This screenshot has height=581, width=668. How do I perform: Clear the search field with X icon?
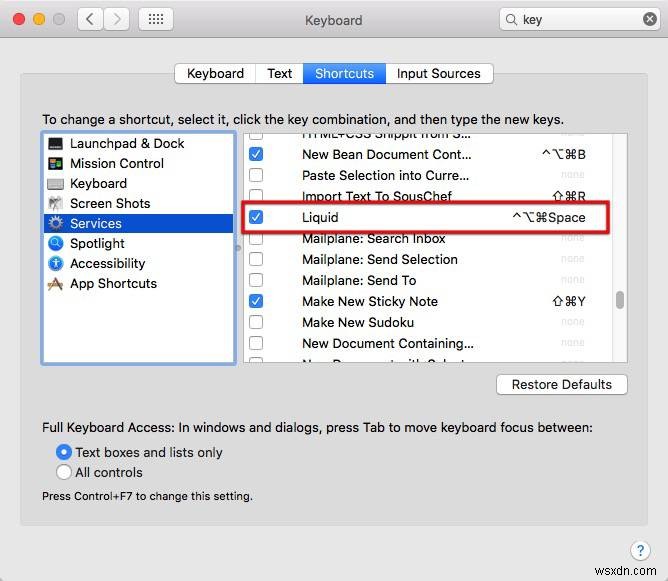click(x=650, y=19)
